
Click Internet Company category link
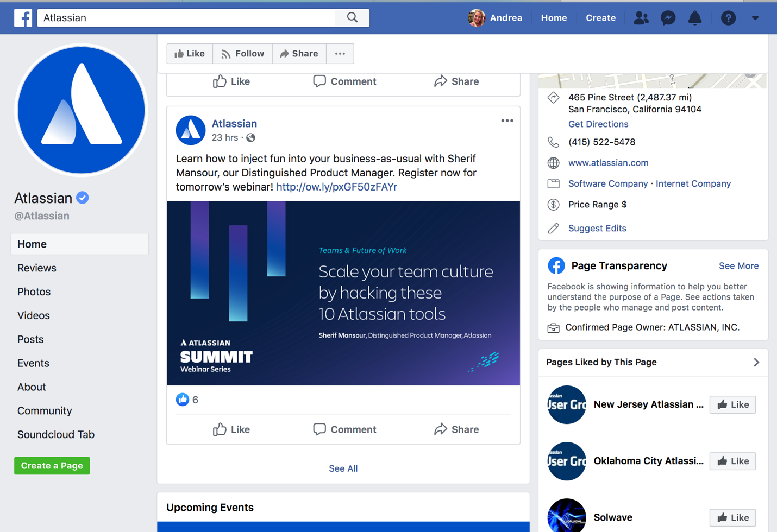tap(693, 183)
